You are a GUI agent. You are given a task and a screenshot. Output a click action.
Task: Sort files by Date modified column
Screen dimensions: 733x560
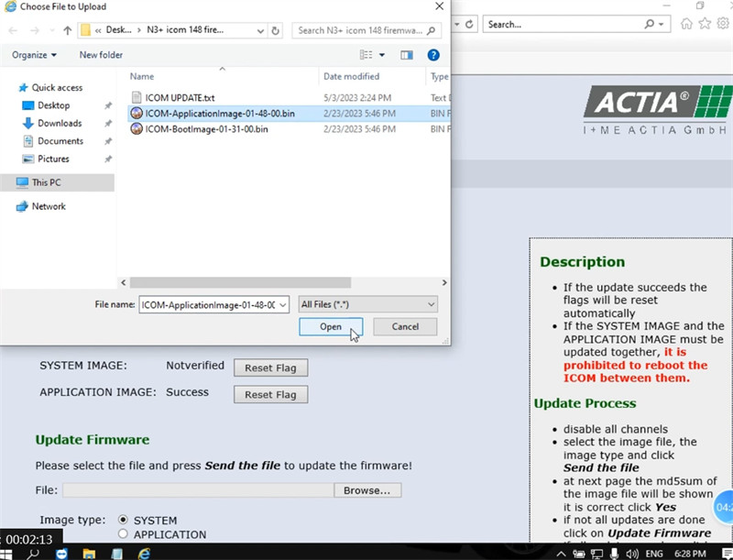click(x=351, y=76)
